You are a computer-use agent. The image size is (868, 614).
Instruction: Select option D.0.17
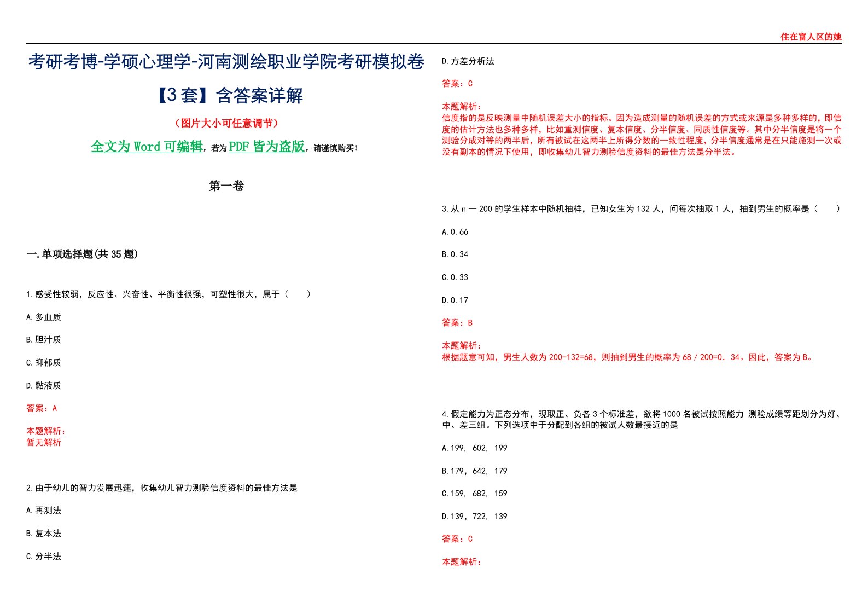click(x=455, y=300)
